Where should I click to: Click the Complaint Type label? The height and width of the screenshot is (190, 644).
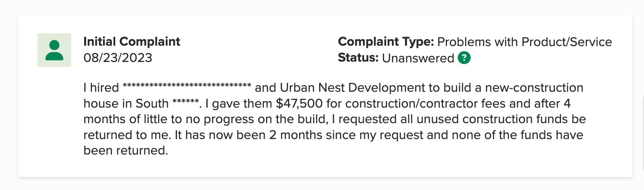tap(386, 42)
